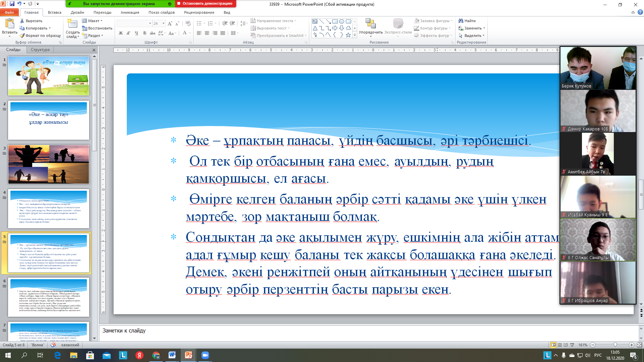Viewport: 644px width, 362px height.
Task: Switch to Slide Sorter view in status bar
Action: (559, 345)
